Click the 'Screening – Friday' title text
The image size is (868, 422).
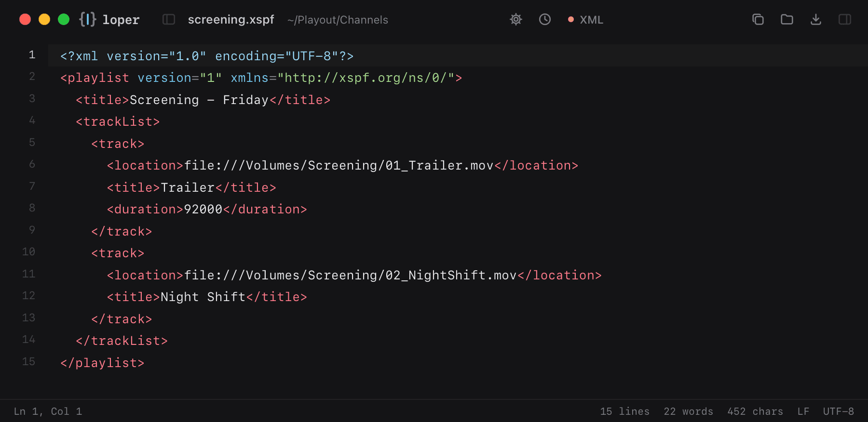pos(199,100)
